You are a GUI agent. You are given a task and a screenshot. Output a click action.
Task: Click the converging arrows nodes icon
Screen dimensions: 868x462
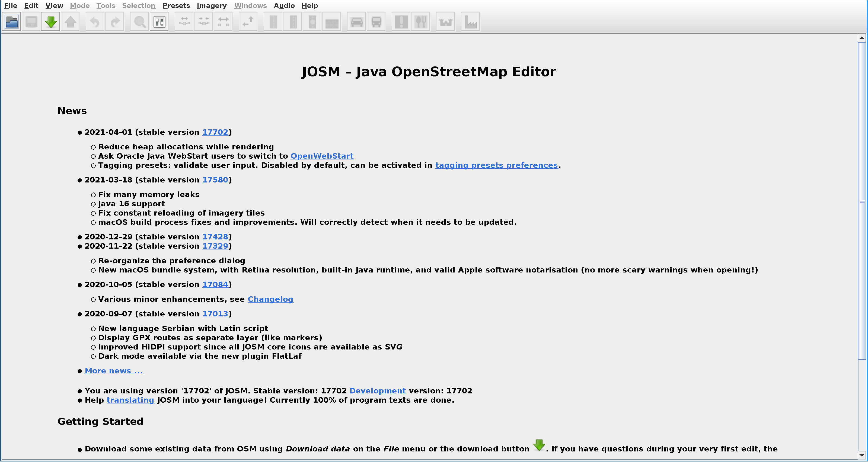[203, 22]
